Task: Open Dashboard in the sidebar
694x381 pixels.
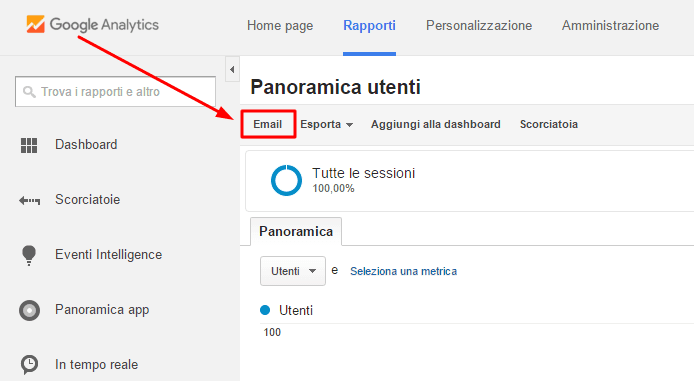Action: tap(86, 145)
